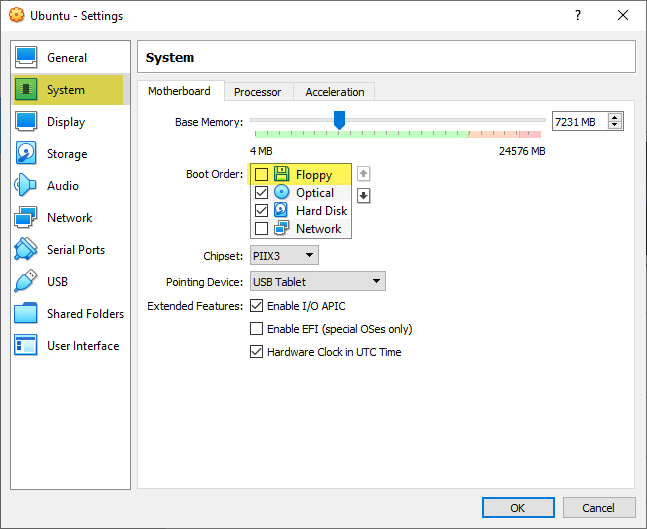Open the Pointing Device USB Tablet dropdown

(318, 281)
